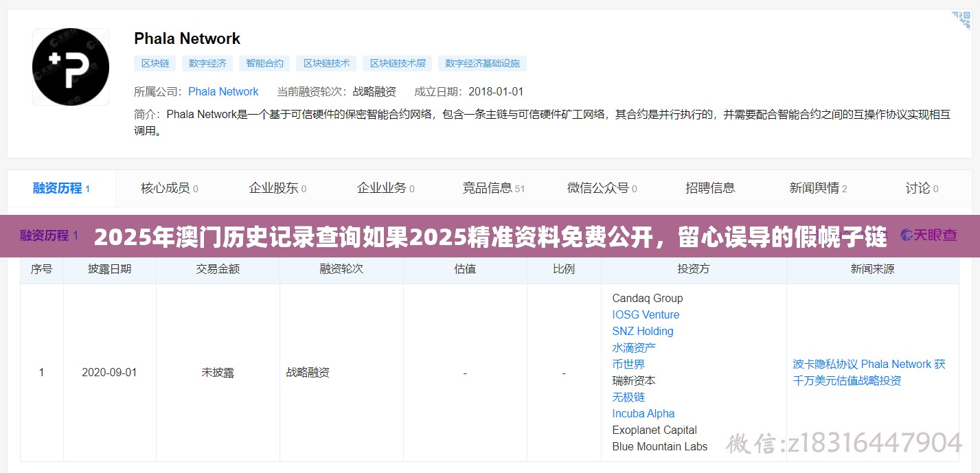Open the Phala Network company link

(x=223, y=91)
